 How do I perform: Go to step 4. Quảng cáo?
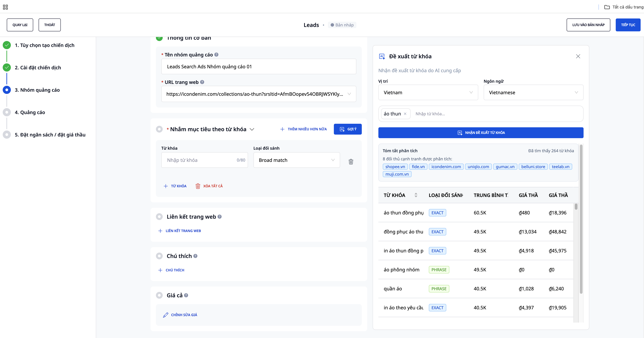[30, 112]
